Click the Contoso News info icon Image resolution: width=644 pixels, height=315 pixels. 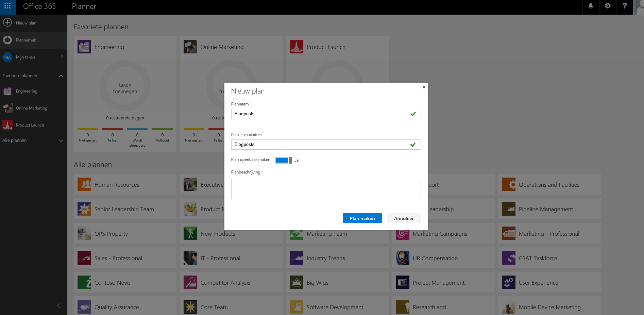(84, 282)
